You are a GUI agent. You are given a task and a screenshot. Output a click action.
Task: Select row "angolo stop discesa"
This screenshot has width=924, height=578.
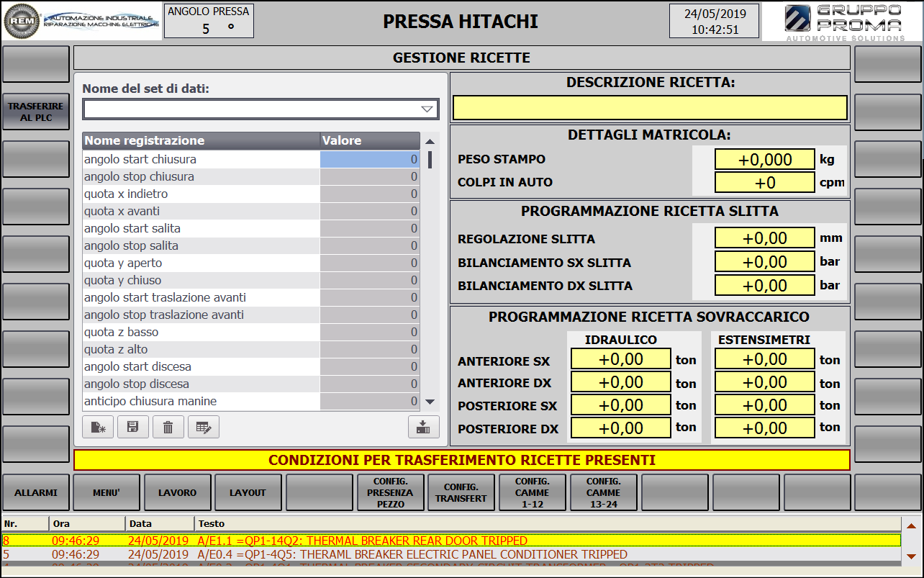point(251,384)
